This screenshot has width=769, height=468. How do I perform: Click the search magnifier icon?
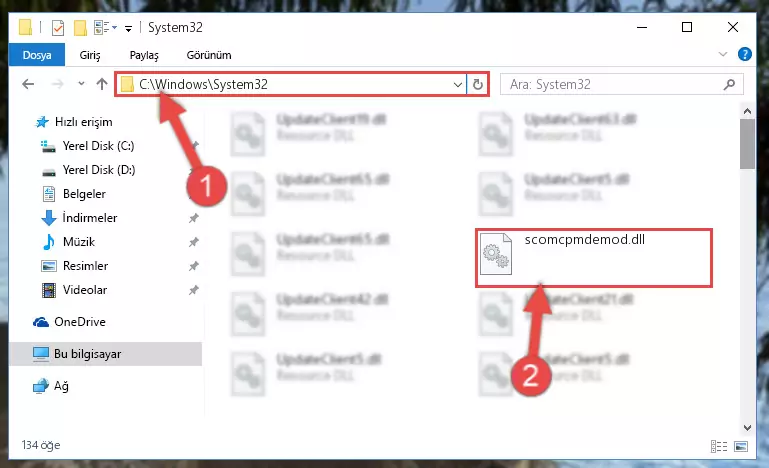point(729,84)
